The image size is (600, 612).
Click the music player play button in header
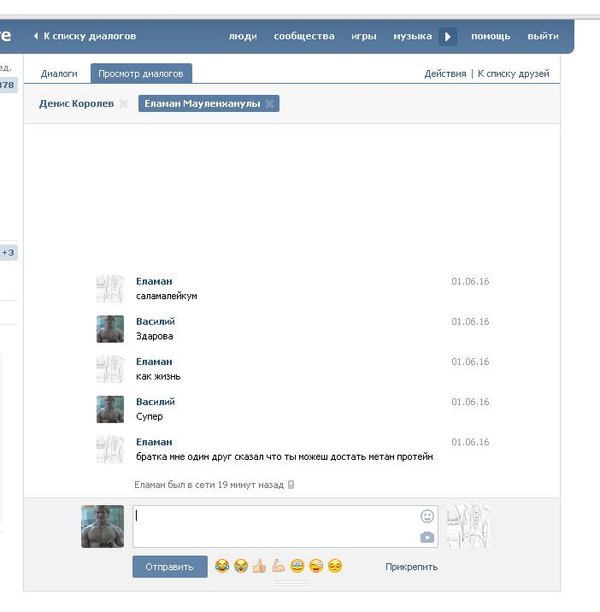click(448, 36)
